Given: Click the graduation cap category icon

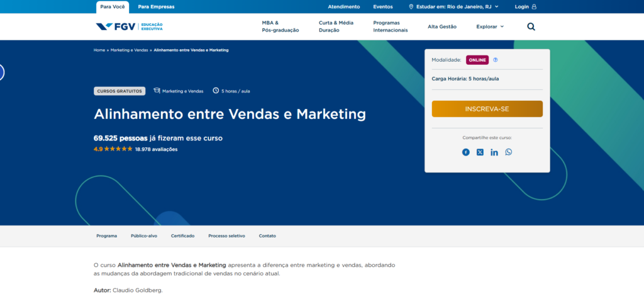Looking at the screenshot, I should (157, 91).
